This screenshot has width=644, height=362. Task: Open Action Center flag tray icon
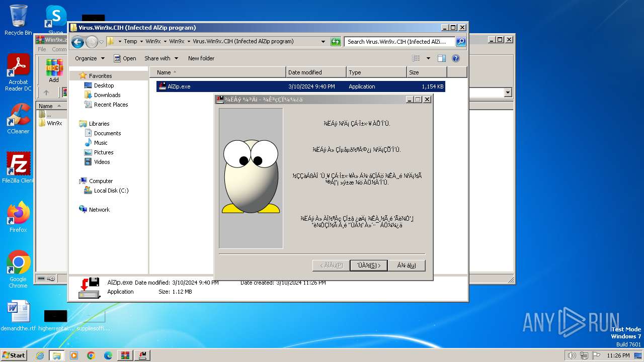pos(596,355)
